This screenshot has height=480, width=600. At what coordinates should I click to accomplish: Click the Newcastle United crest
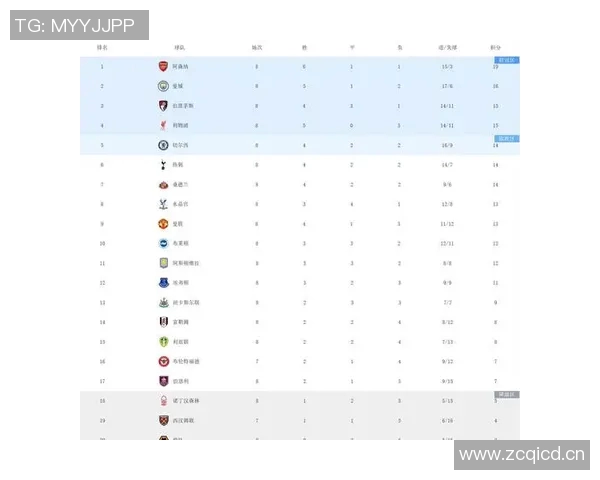(x=163, y=302)
